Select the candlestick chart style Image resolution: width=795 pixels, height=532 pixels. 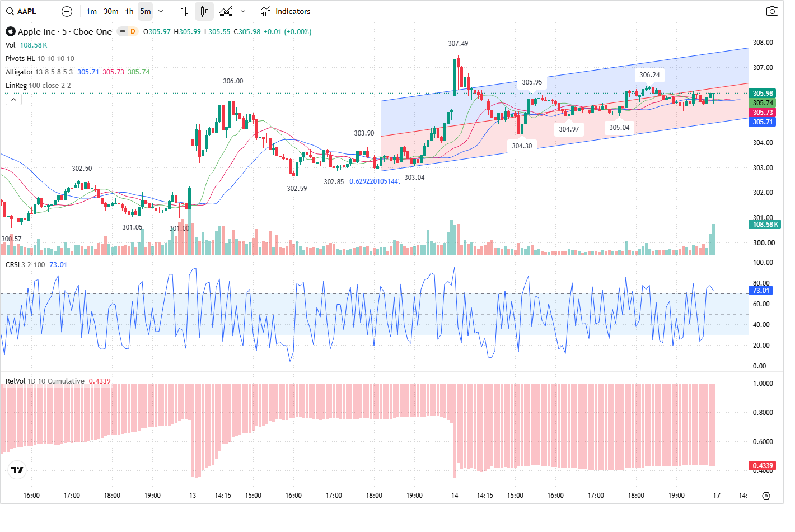tap(204, 11)
